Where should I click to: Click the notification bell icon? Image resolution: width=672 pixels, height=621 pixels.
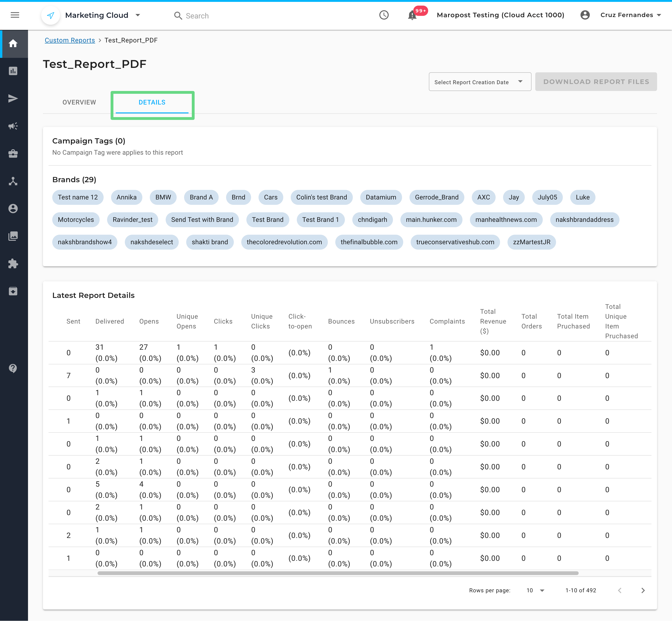pos(412,15)
